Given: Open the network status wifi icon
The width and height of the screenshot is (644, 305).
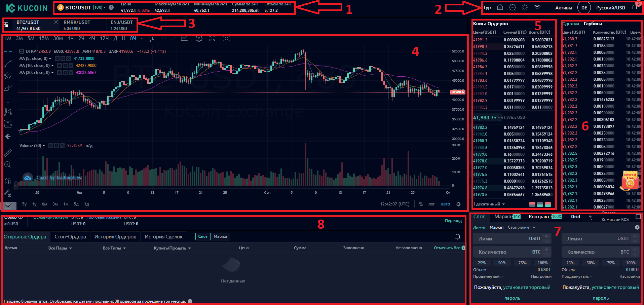Looking at the screenshot, I should tap(537, 7).
